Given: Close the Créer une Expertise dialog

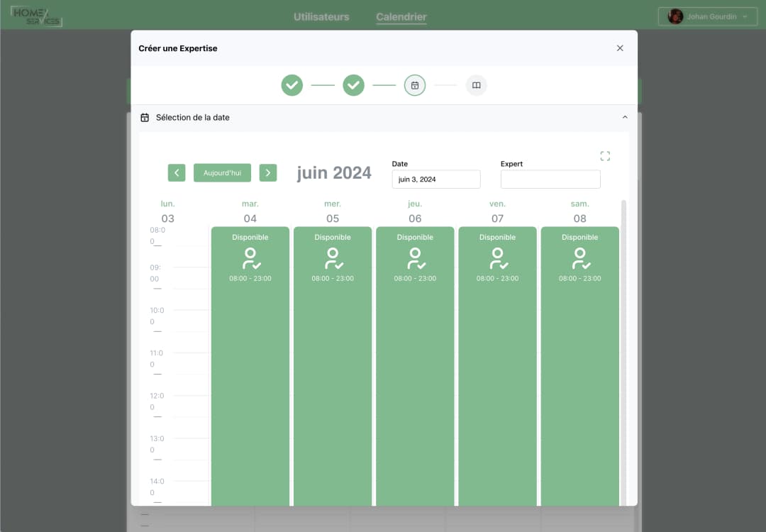Looking at the screenshot, I should (x=620, y=48).
